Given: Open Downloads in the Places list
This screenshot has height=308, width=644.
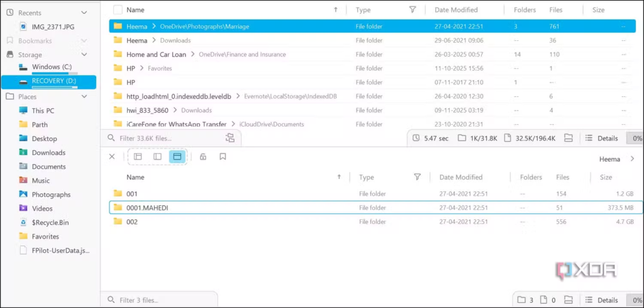Looking at the screenshot, I should (48, 152).
